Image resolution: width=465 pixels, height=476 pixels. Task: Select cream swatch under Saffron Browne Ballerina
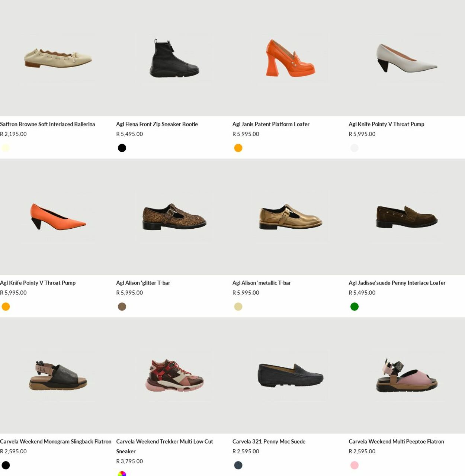[6, 148]
